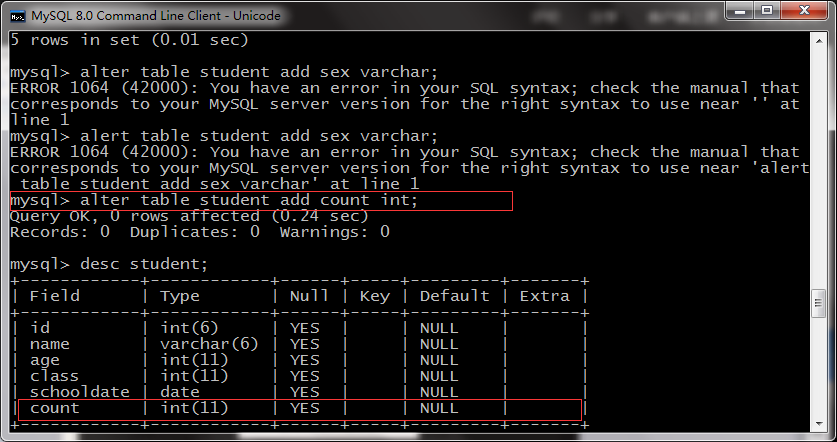Click the 'class' field cell

tap(54, 376)
